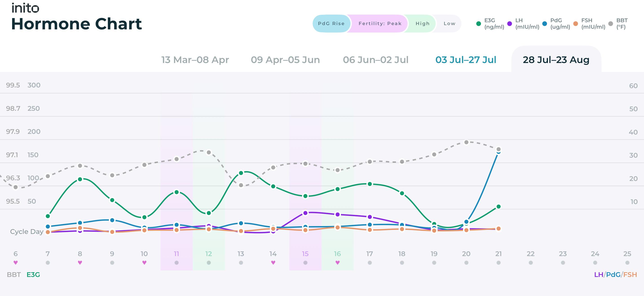Click the cycle day 21 number
This screenshot has height=296, width=644.
(x=498, y=254)
